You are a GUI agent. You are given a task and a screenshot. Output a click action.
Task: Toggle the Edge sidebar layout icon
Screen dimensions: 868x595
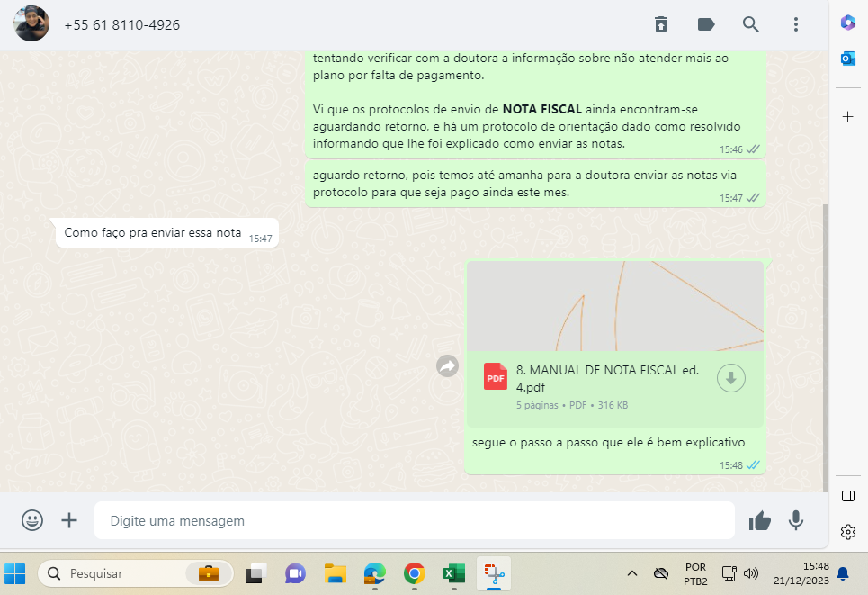coord(848,496)
